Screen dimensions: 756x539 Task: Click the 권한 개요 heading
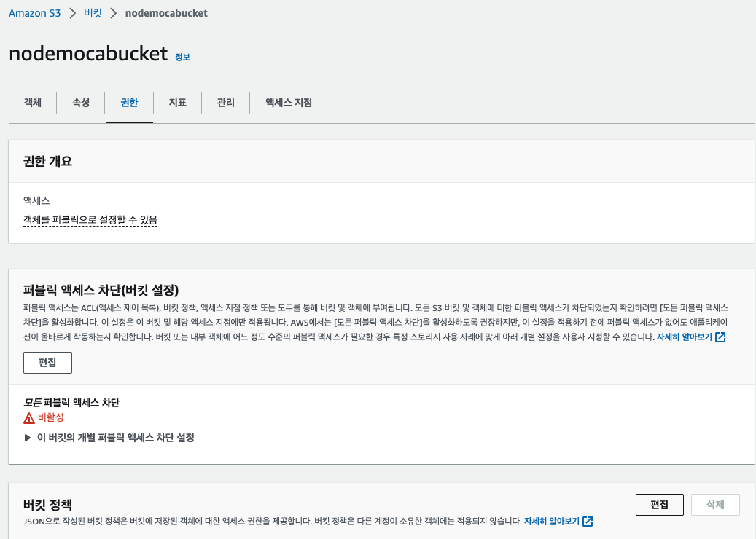tap(47, 161)
